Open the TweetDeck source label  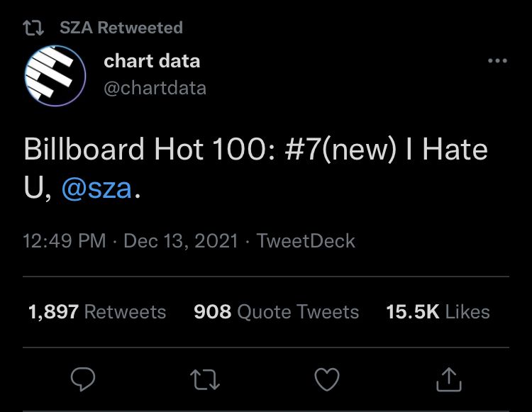[x=306, y=241]
